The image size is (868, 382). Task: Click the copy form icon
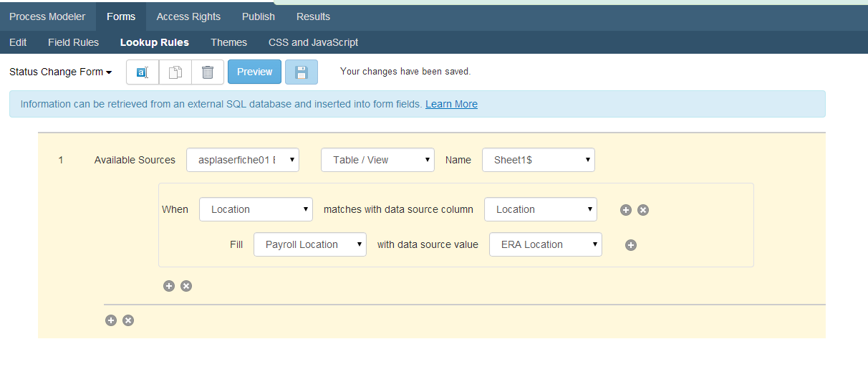[x=175, y=72]
